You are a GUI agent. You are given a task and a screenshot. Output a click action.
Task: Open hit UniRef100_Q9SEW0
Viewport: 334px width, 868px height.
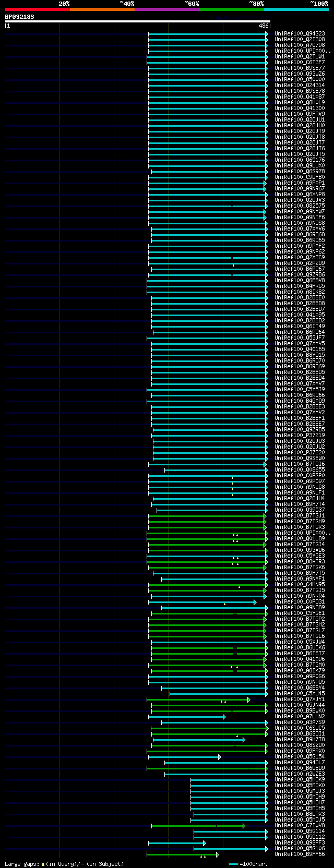click(x=300, y=459)
